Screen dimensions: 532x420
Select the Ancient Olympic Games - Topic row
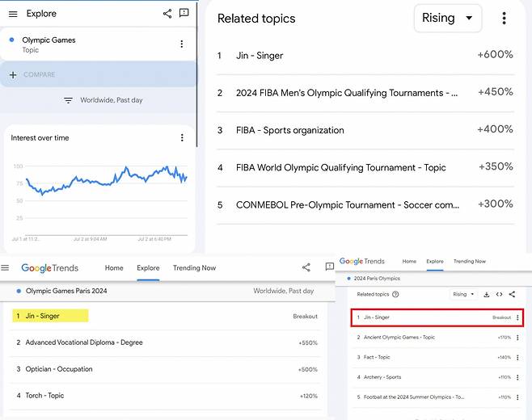[x=399, y=338]
